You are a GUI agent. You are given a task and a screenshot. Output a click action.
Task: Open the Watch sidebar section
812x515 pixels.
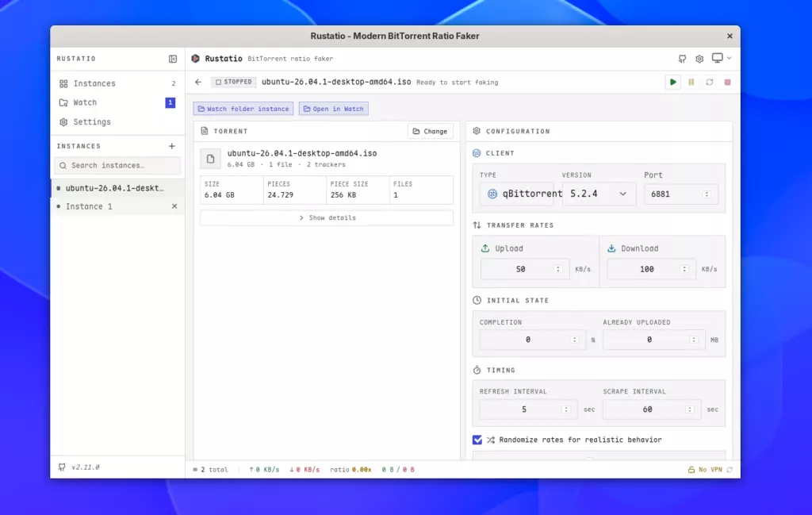[x=117, y=102]
